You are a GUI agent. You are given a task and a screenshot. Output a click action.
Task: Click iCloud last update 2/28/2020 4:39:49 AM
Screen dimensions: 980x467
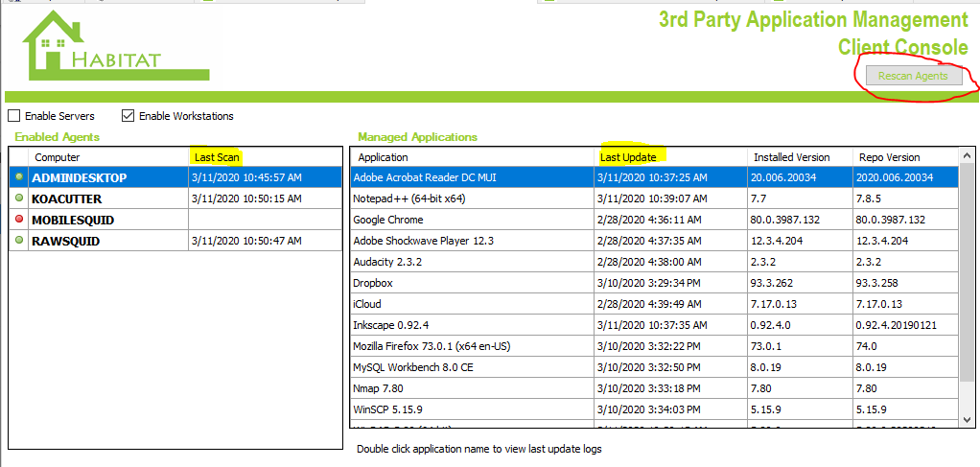[649, 304]
